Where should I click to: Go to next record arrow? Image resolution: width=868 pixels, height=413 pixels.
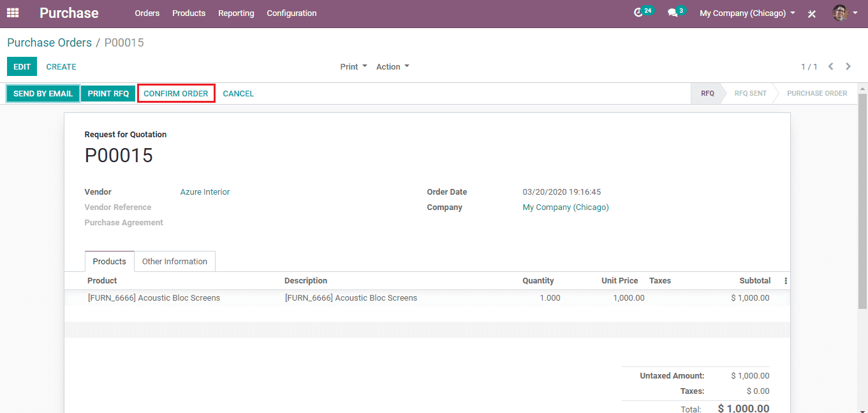848,66
